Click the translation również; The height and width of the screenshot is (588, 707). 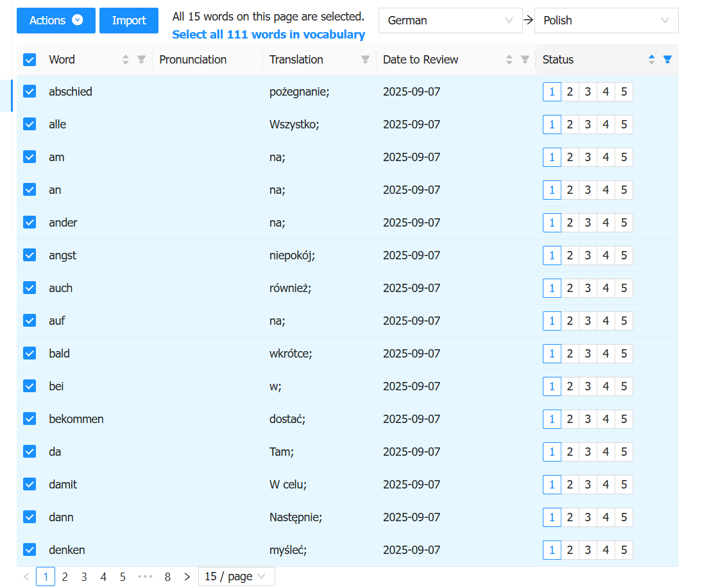click(291, 288)
